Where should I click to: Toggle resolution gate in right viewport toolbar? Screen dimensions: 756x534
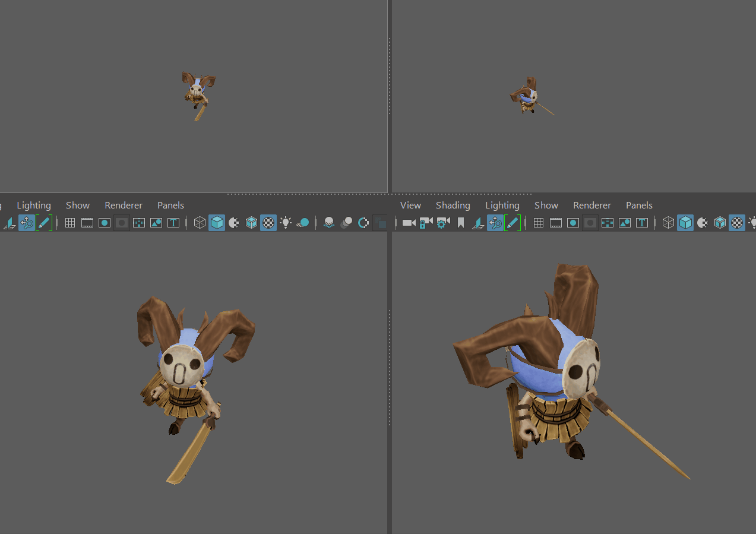(x=573, y=223)
